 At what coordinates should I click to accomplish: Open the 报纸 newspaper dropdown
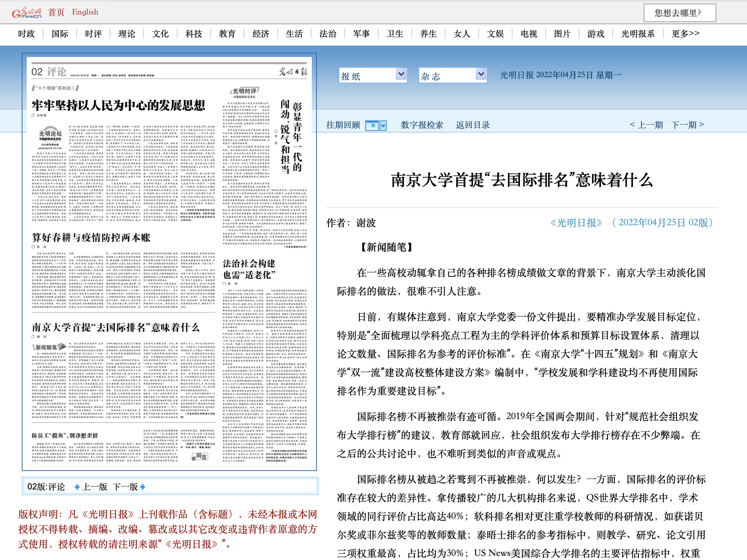373,76
